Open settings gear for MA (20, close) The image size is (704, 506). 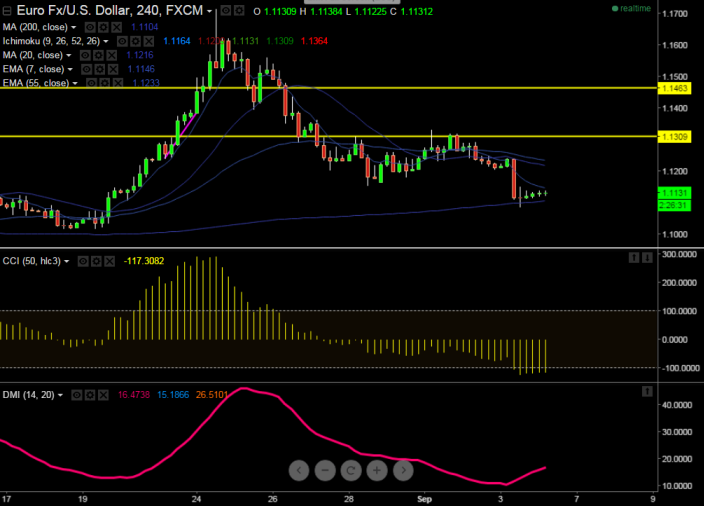click(x=98, y=55)
